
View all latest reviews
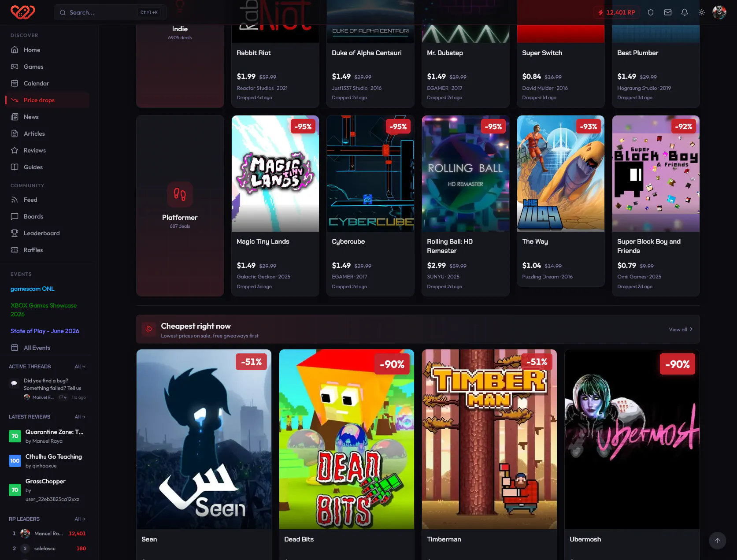point(80,417)
